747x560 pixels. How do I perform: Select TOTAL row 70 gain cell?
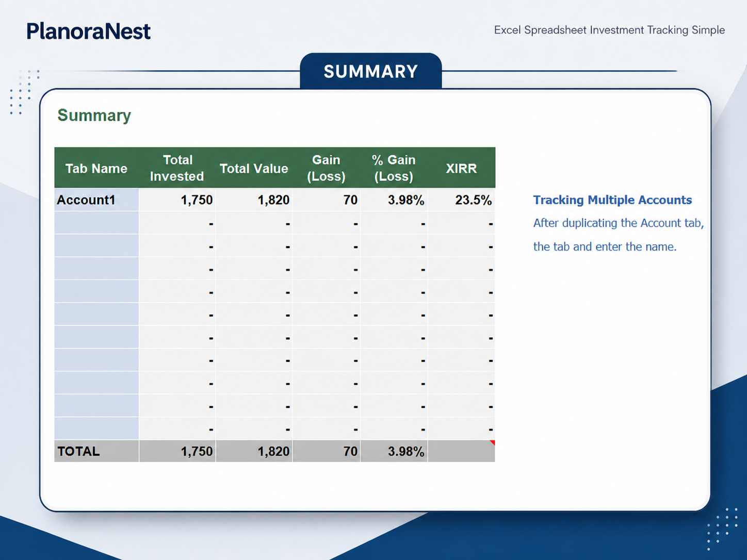pos(326,451)
